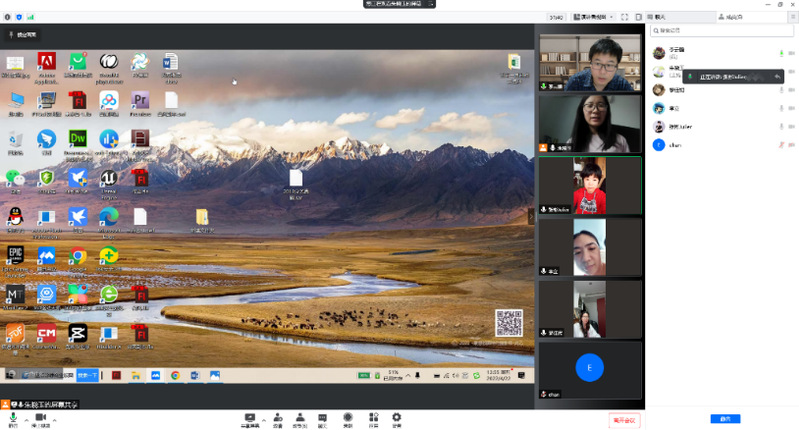
Task: Toggle microphone for the fourth listed member
Action: pyautogui.click(x=781, y=108)
